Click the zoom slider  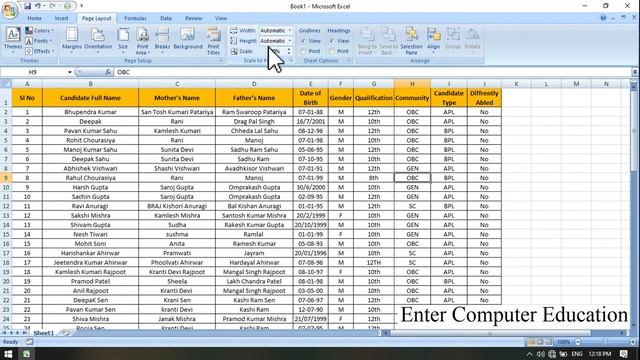[605, 342]
